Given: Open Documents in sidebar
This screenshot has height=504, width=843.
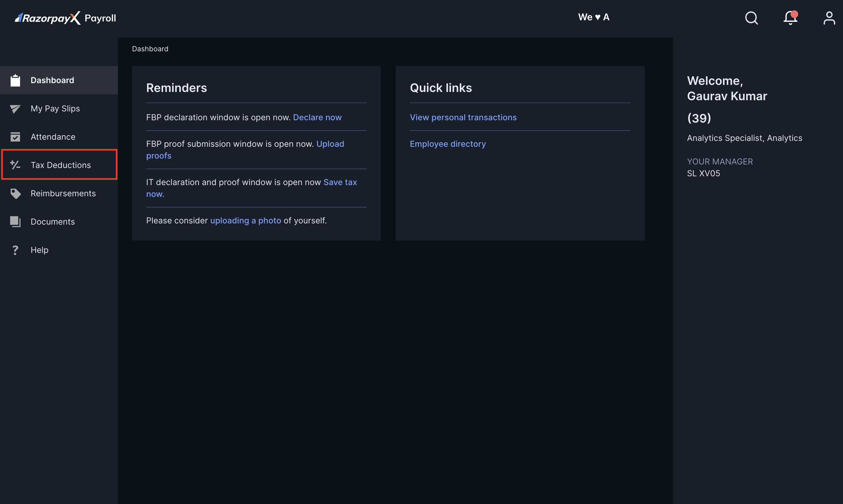Looking at the screenshot, I should point(59,222).
